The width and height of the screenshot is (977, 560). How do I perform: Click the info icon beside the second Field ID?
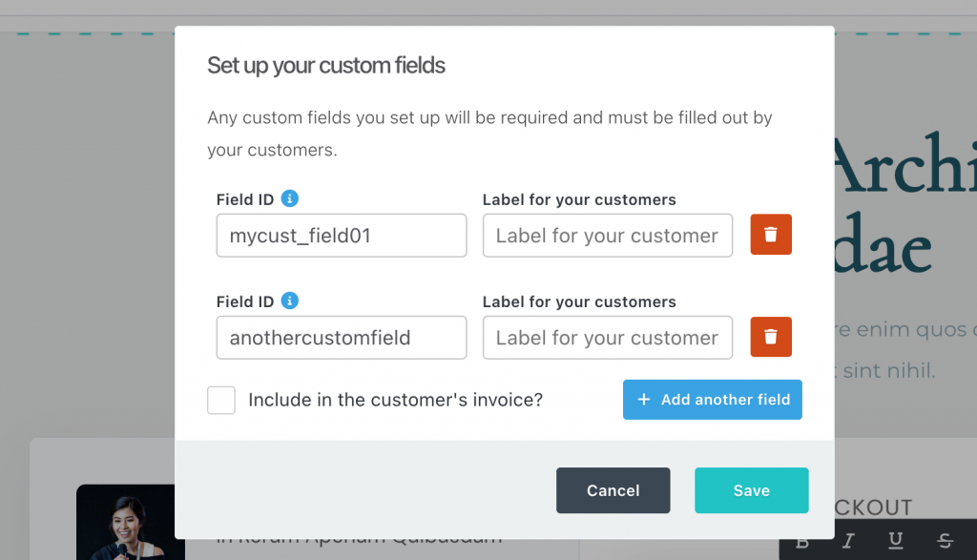coord(290,301)
